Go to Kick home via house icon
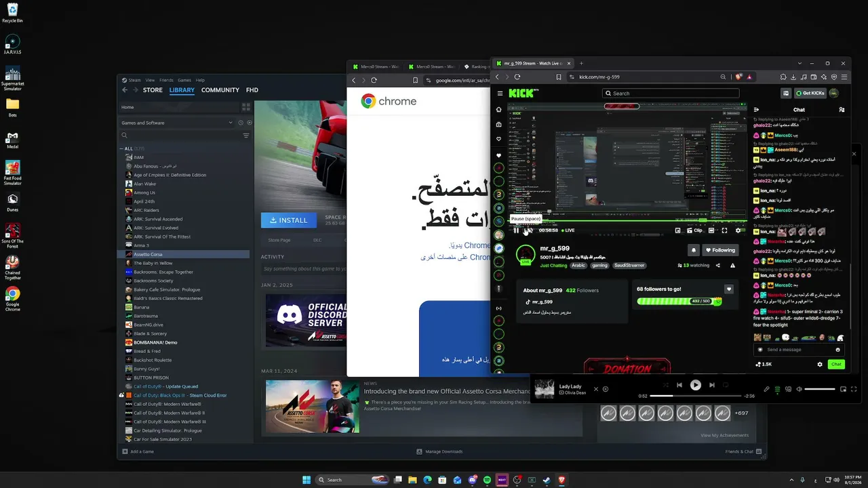This screenshot has width=868, height=488. pyautogui.click(x=499, y=110)
